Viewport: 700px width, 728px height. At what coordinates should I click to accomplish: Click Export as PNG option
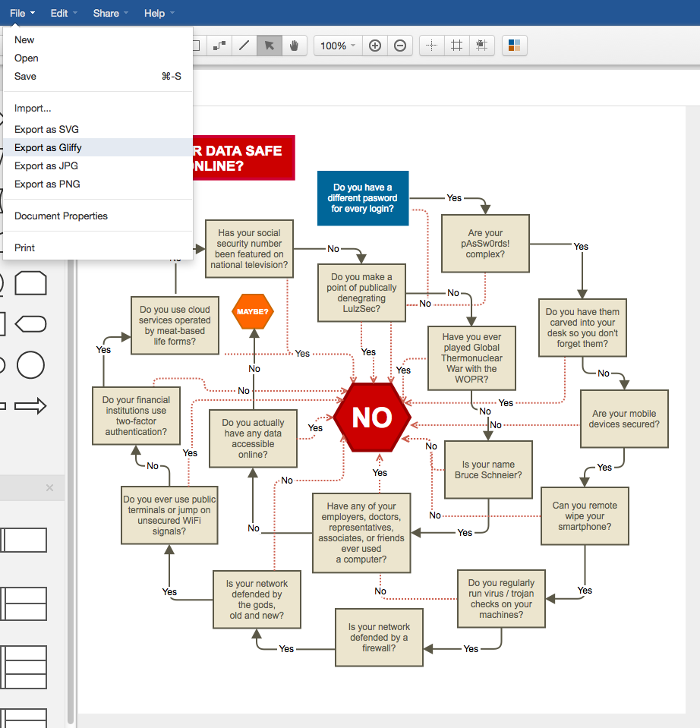pyautogui.click(x=47, y=184)
